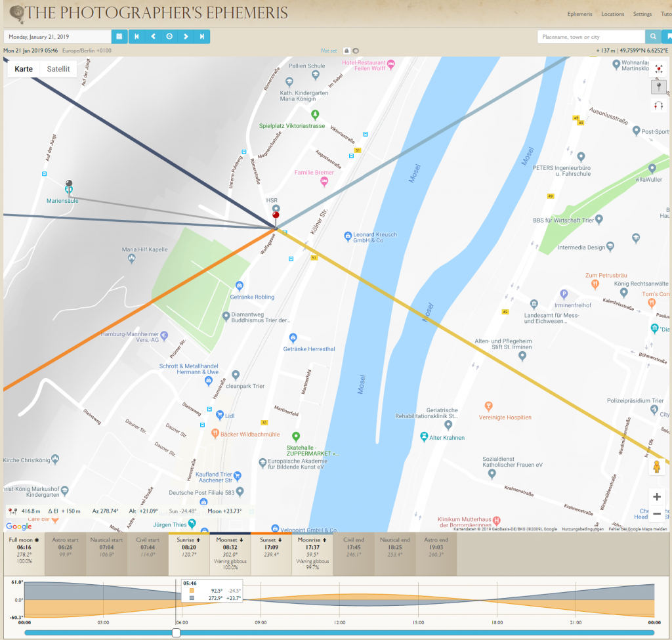Click the blue time slider track
The height and width of the screenshot is (640, 672).
(x=339, y=633)
